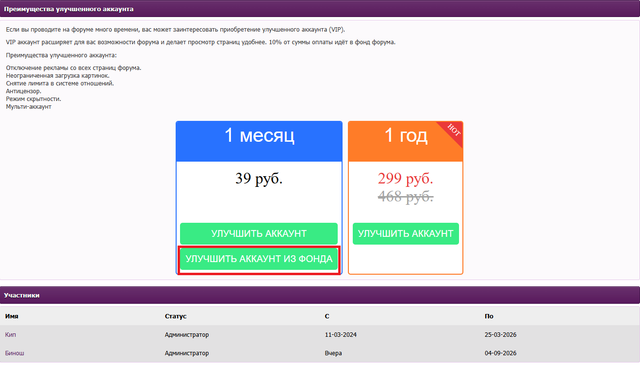Click the 39 руб. price
The image size is (640, 365).
259,178
